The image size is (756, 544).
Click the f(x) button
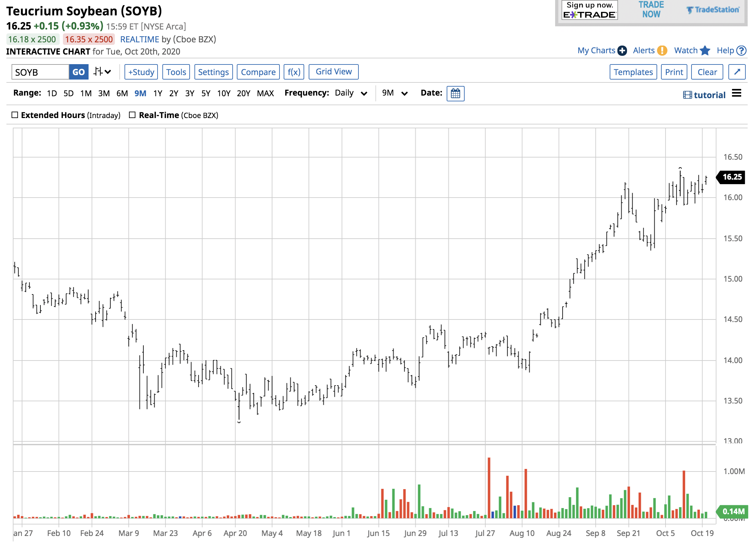pyautogui.click(x=294, y=72)
